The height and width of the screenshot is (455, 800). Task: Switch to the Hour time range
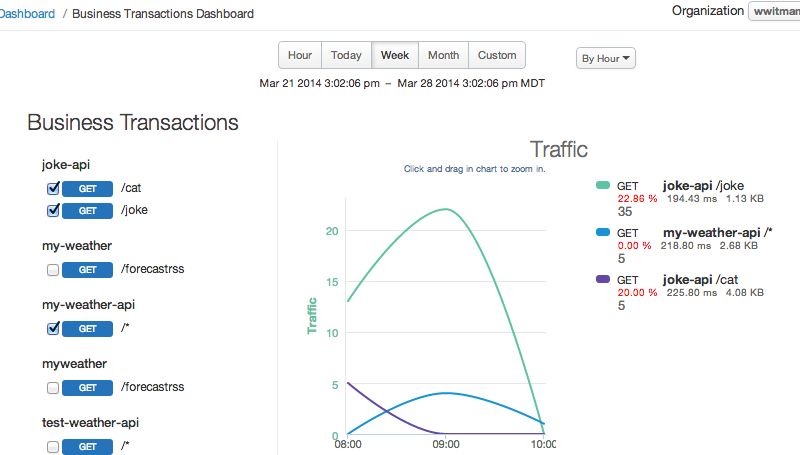pos(299,55)
